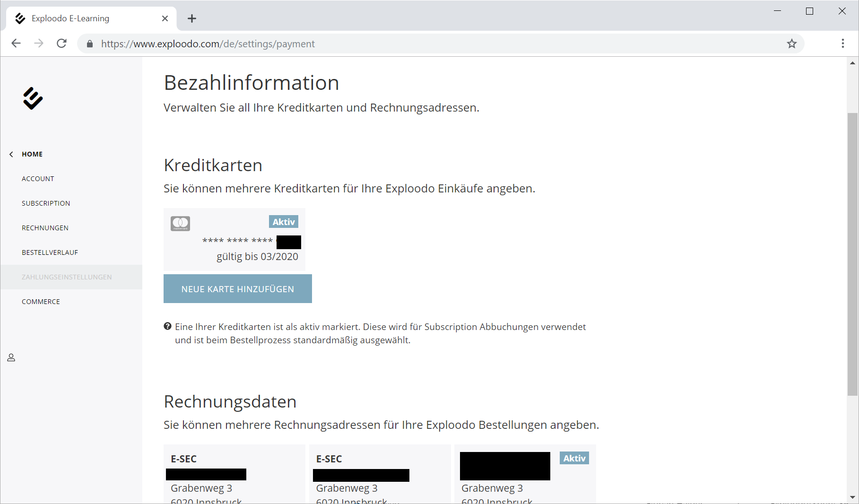Open Rechnungen in the sidebar
Viewport: 859px width, 504px height.
point(45,228)
